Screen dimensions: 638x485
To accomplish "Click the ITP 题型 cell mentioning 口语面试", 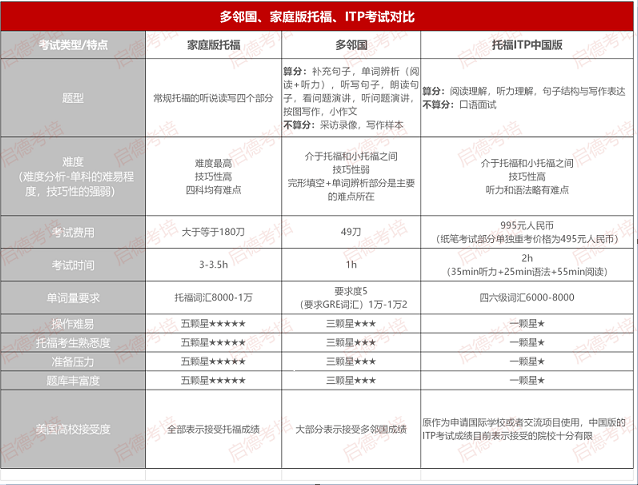I will [527, 98].
